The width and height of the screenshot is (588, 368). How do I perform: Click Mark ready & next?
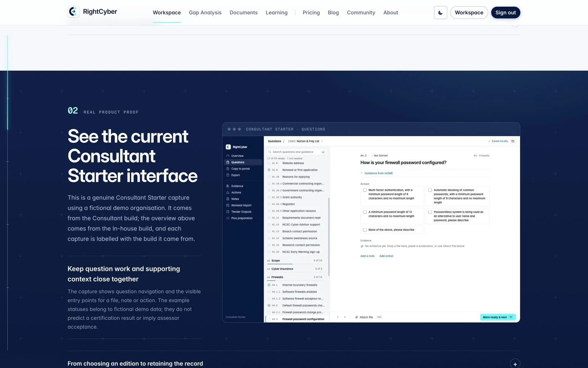(x=498, y=317)
